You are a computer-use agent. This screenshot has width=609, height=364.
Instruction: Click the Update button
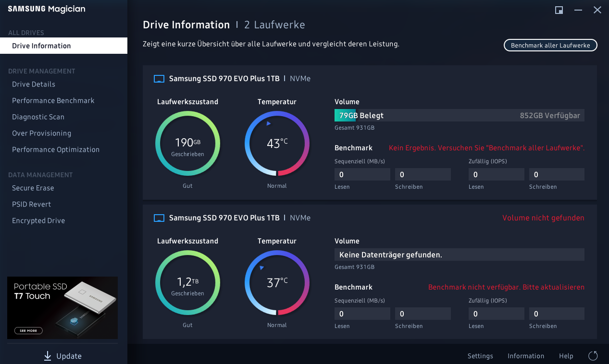62,356
